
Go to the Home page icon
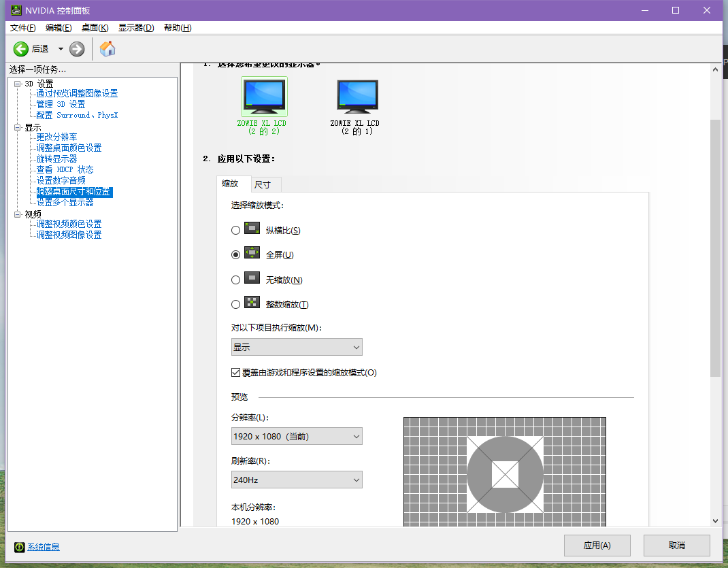click(x=107, y=49)
